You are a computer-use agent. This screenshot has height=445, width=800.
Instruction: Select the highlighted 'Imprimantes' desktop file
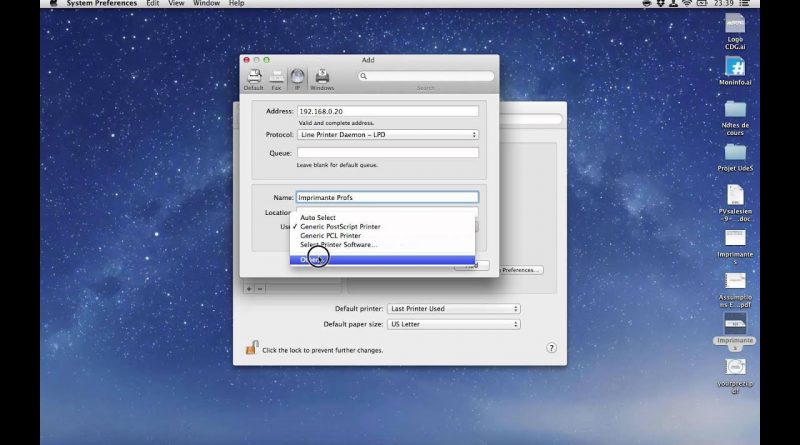(x=735, y=332)
